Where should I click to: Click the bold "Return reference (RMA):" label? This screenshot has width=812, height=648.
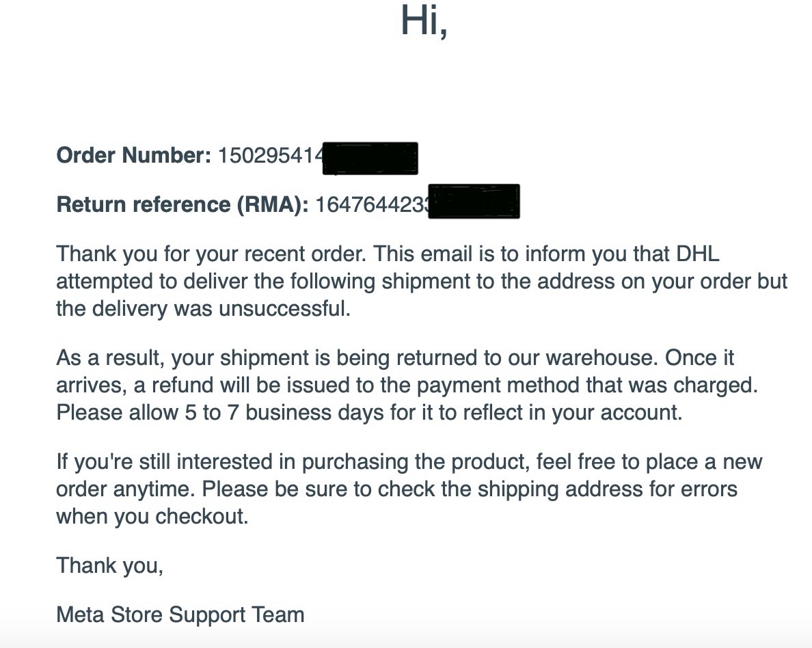click(182, 204)
